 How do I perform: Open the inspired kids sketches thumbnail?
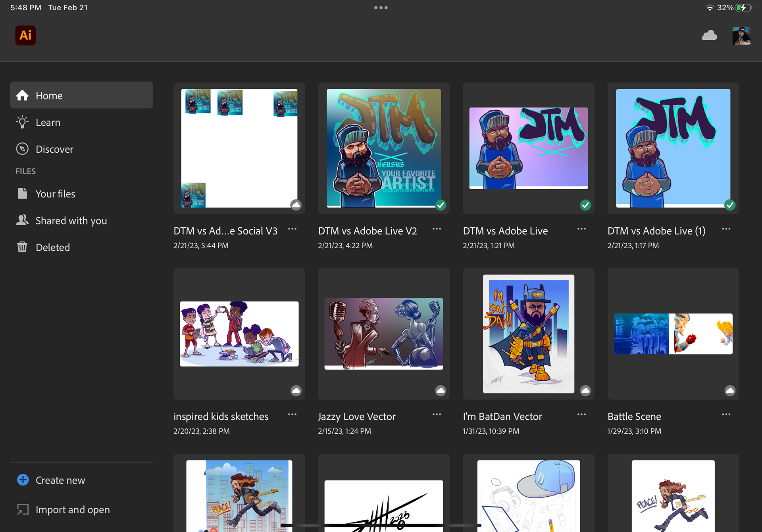click(x=239, y=334)
